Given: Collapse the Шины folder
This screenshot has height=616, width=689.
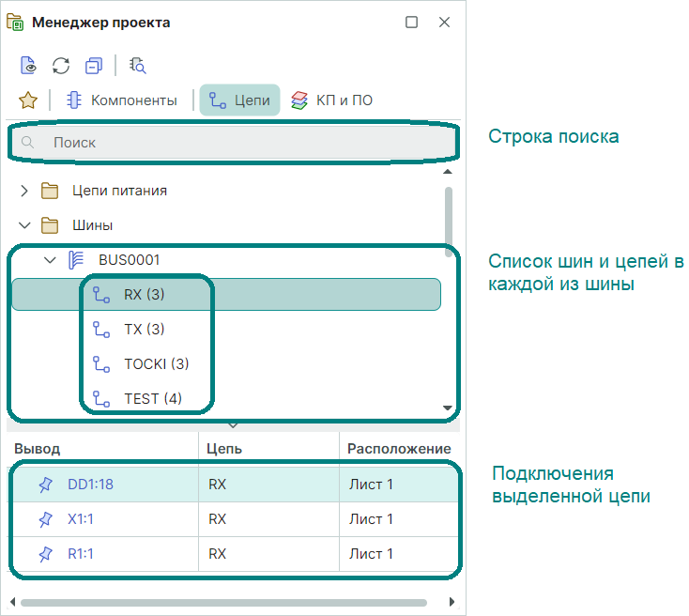Looking at the screenshot, I should coord(25,225).
